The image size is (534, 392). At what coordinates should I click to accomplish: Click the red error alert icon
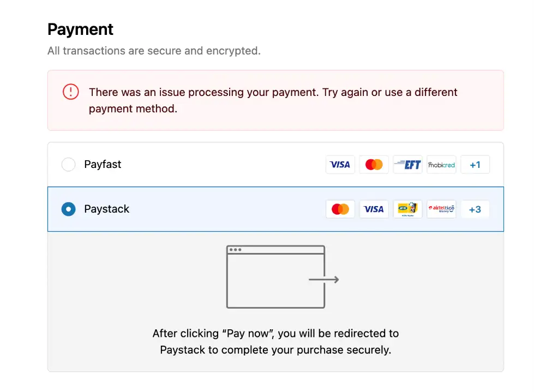tap(71, 92)
